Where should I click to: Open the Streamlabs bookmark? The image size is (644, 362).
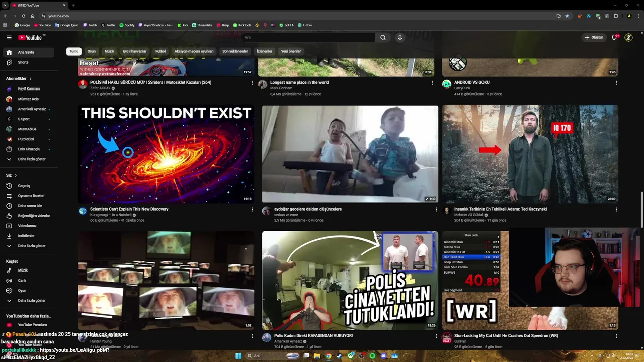pos(203,25)
